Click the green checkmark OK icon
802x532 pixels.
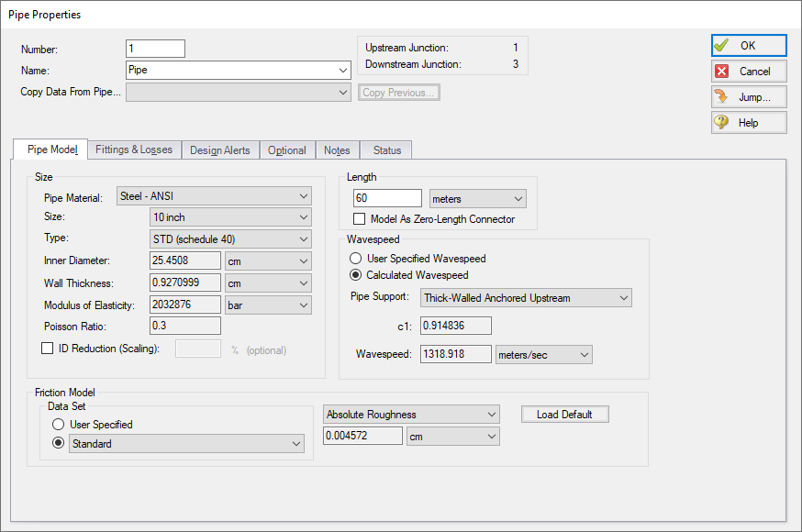(722, 46)
